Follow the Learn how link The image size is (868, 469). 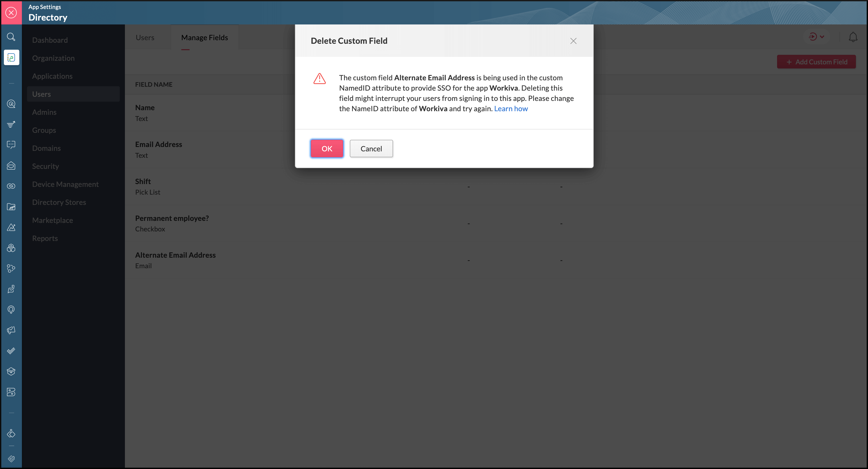point(511,109)
